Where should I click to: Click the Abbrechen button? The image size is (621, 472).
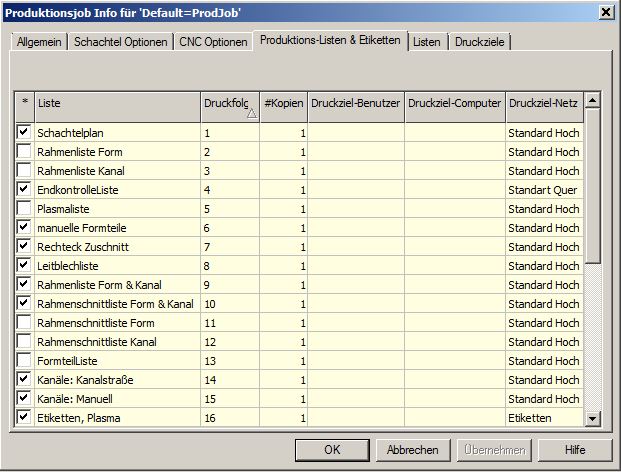[x=413, y=450]
